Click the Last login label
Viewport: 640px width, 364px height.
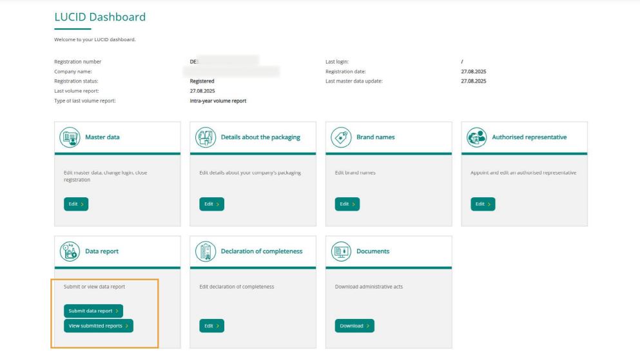337,62
